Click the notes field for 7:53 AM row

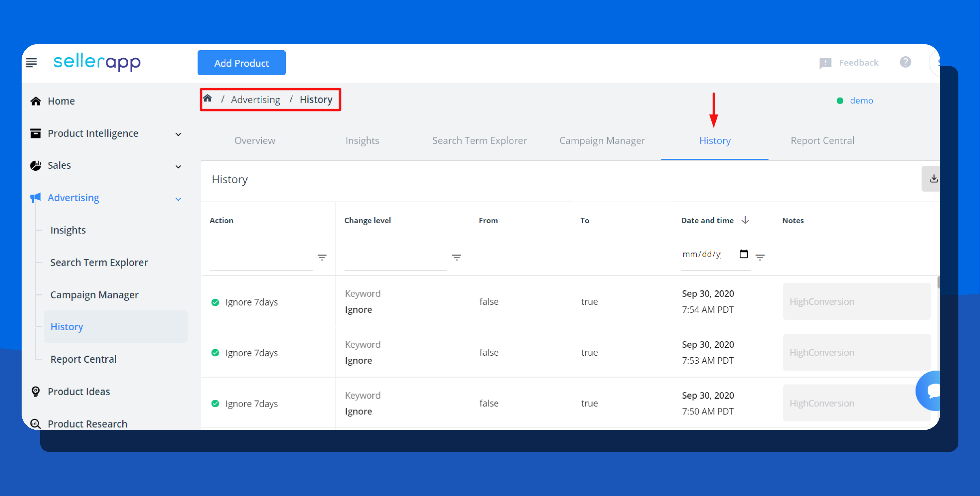856,352
